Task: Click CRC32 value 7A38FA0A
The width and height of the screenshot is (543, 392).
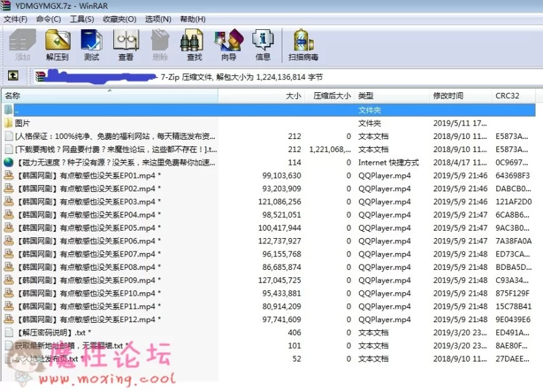Action: pyautogui.click(x=514, y=241)
